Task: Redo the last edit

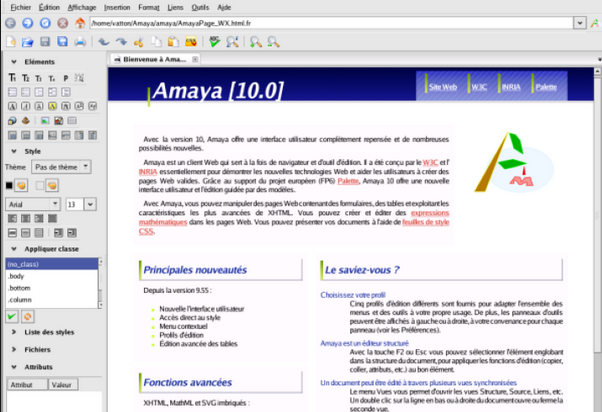Action: 121,41
